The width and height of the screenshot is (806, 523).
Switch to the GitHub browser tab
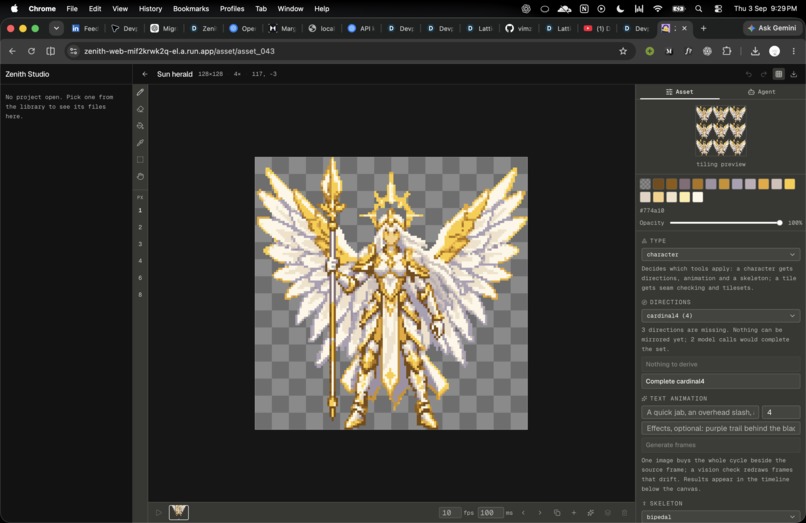coord(518,28)
